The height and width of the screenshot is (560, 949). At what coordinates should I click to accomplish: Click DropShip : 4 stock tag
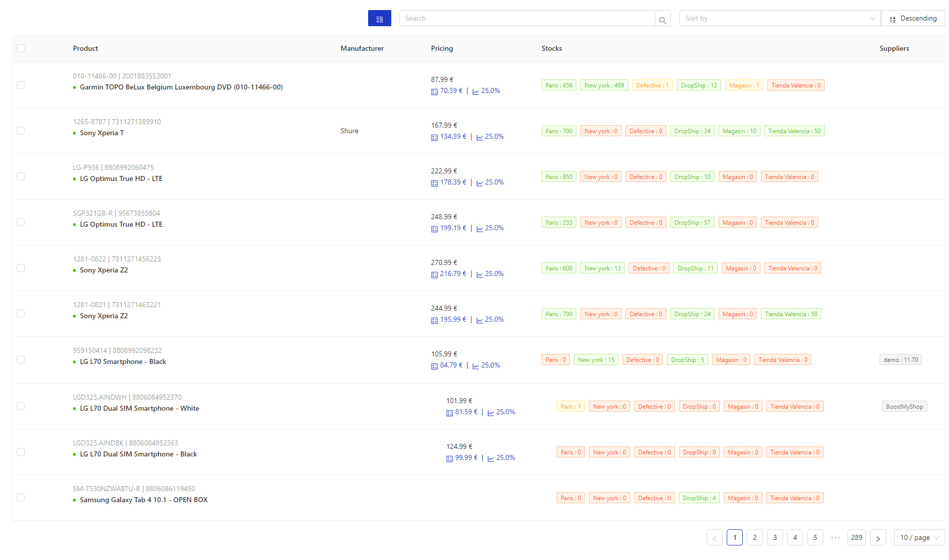[699, 498]
